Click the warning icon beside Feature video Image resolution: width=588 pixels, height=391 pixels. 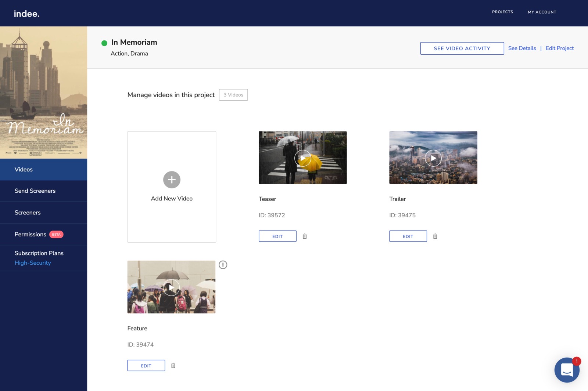click(223, 265)
